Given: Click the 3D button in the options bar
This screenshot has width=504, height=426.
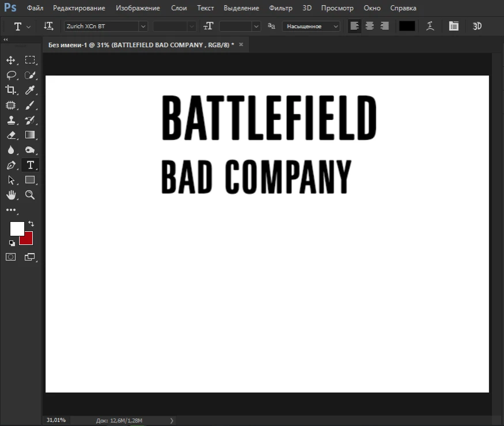Looking at the screenshot, I should [476, 26].
